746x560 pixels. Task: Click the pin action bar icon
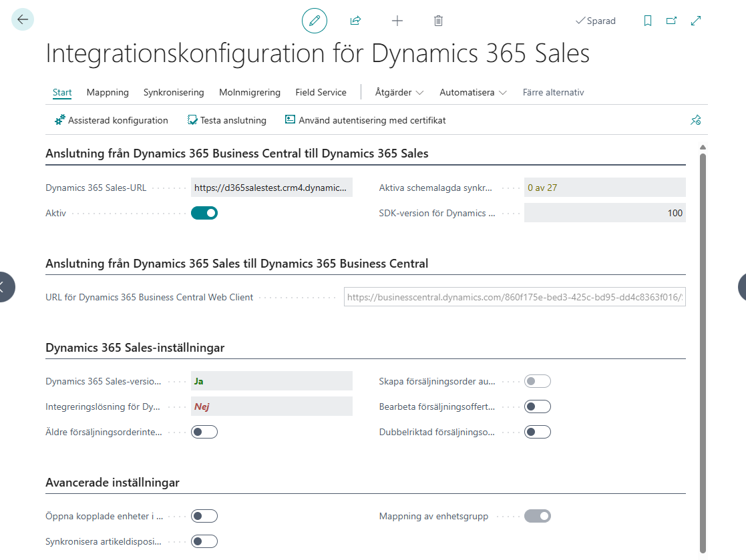695,121
